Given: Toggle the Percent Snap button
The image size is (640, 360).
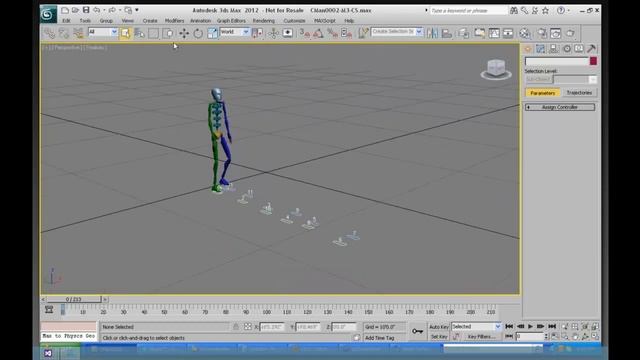Looking at the screenshot, I should (332, 33).
